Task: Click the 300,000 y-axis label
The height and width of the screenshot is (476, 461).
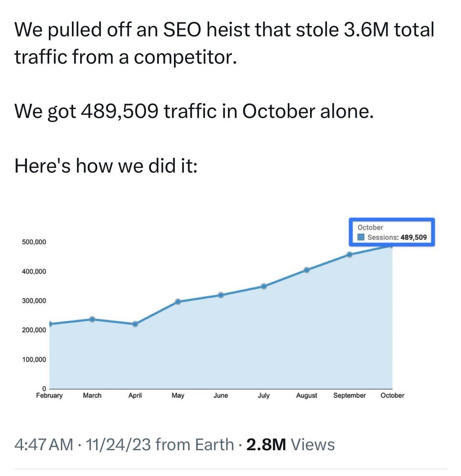Action: (x=34, y=301)
